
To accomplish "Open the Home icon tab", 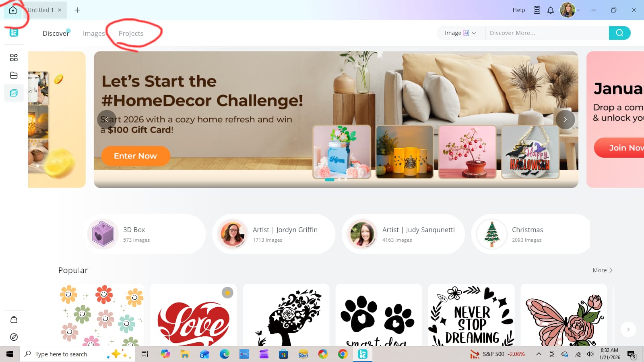I will [x=13, y=10].
